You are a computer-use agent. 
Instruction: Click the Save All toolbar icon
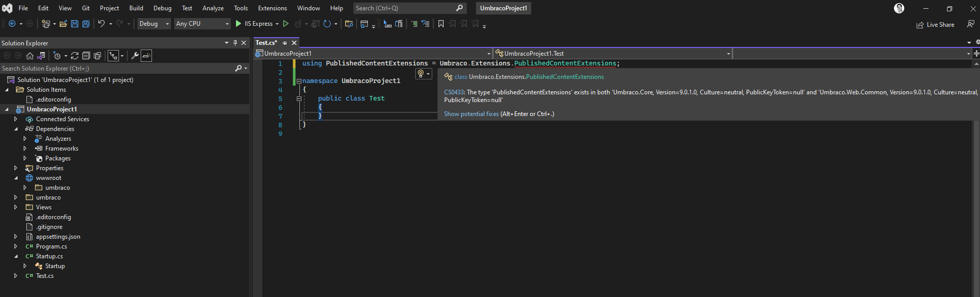(86, 24)
